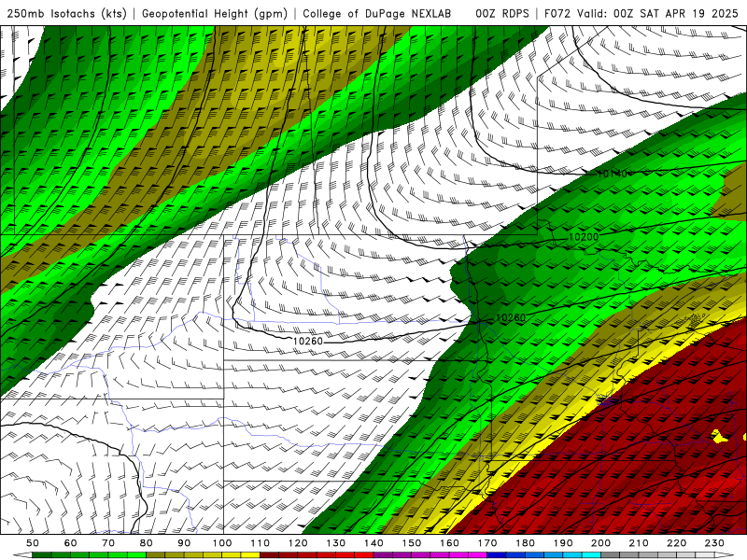The image size is (747, 560).
Task: Click the 160 value on the color scale
Action: pos(449,543)
